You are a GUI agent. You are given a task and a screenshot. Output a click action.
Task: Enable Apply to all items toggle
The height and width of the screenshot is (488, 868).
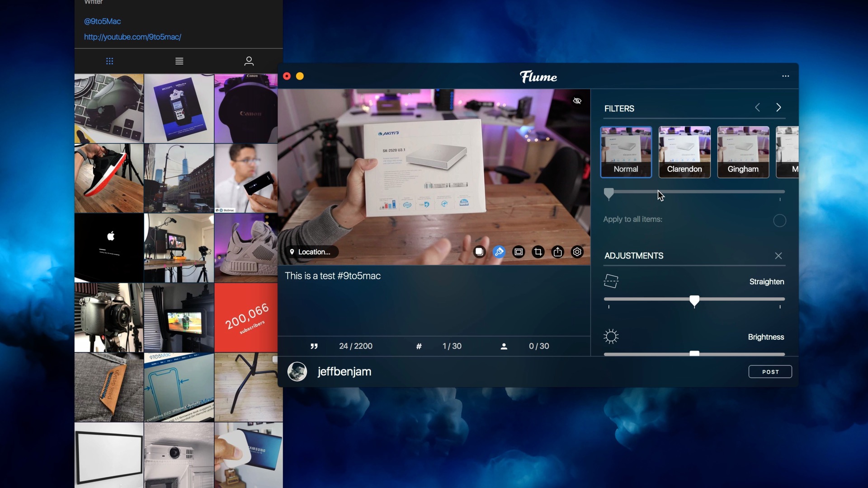point(779,221)
